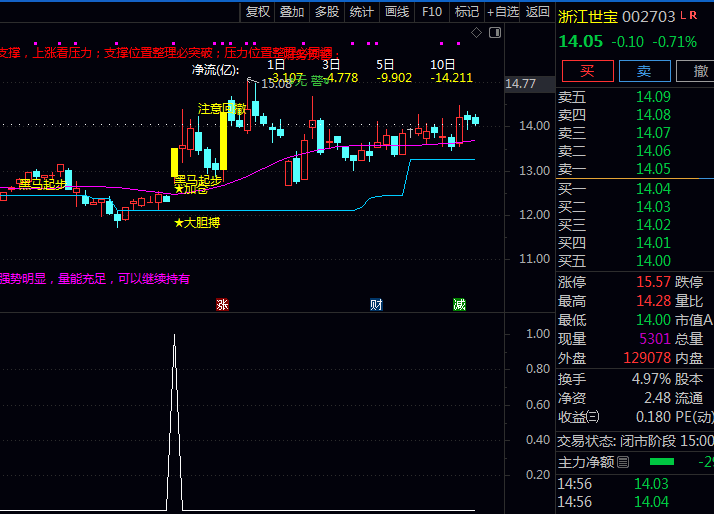Viewport: 714px width, 514px height.
Task: Click stock name 浙江世宝
Action: [588, 17]
